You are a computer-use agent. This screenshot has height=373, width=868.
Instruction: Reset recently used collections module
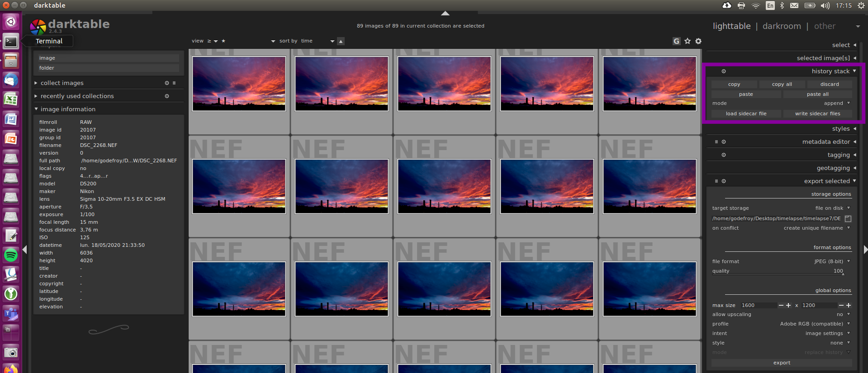click(x=167, y=96)
